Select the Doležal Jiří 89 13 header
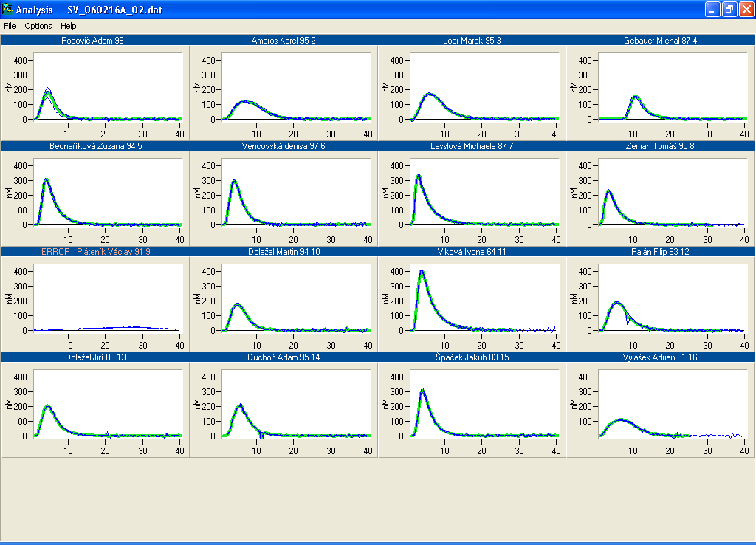 click(95, 357)
